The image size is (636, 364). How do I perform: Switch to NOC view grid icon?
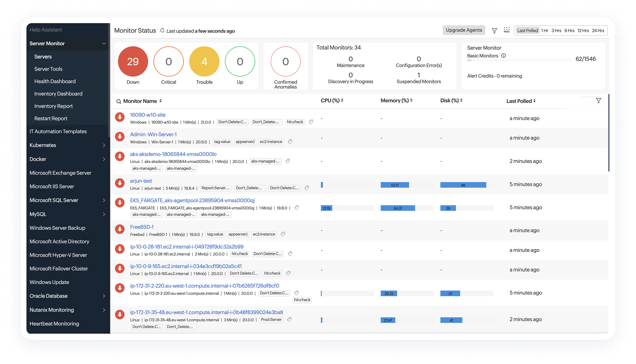pyautogui.click(x=507, y=30)
